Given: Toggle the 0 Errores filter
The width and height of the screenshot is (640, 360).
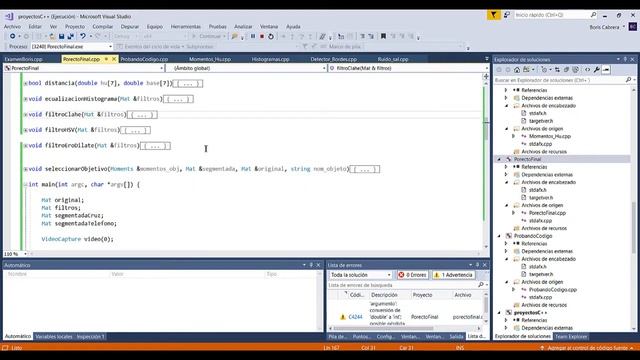Looking at the screenshot, I should 412,275.
